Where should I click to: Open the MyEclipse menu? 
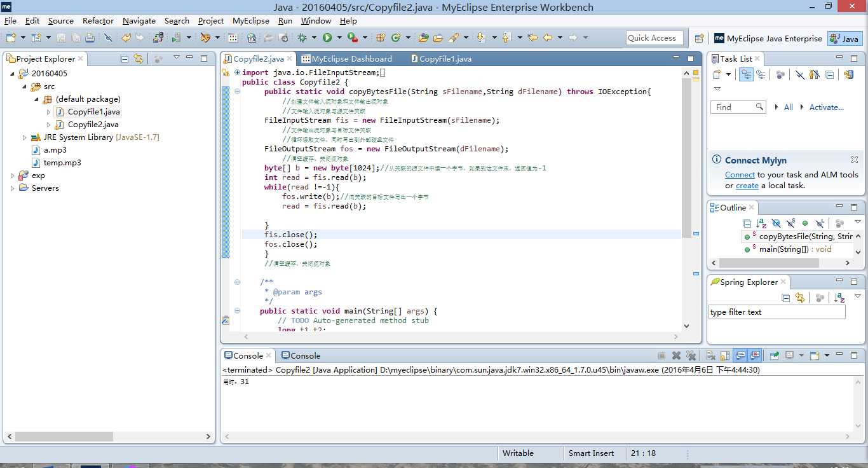[250, 21]
